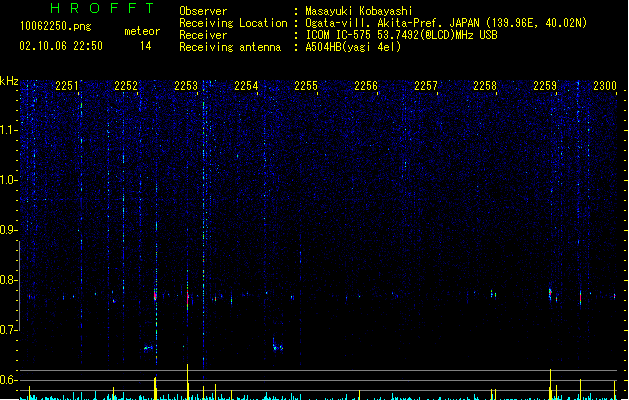The height and width of the screenshot is (400, 629).
Task: Click the 2252 time marker
Action: click(126, 86)
